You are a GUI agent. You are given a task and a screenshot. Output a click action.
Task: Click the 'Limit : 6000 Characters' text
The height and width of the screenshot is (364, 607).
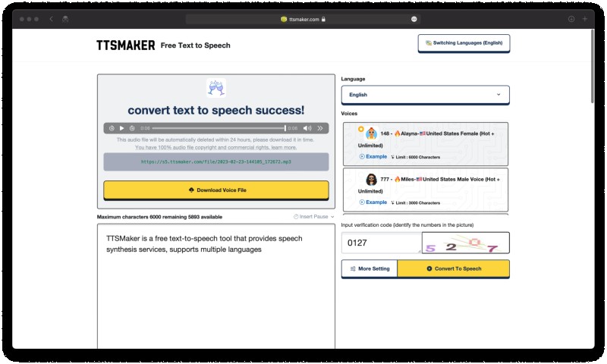click(418, 157)
